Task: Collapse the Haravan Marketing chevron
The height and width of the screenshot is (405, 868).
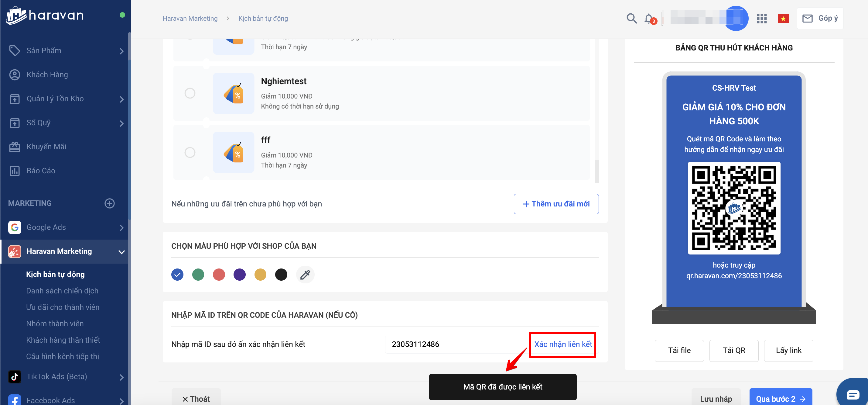Action: coord(122,252)
